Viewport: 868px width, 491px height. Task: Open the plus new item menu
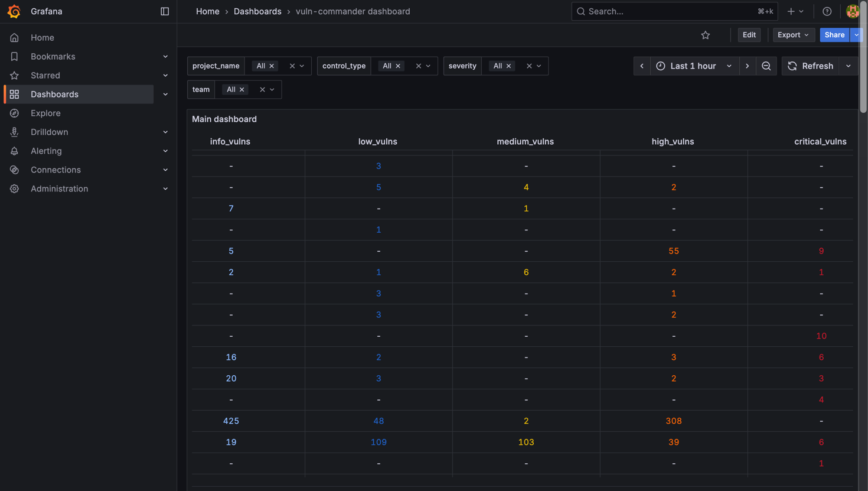(x=795, y=11)
